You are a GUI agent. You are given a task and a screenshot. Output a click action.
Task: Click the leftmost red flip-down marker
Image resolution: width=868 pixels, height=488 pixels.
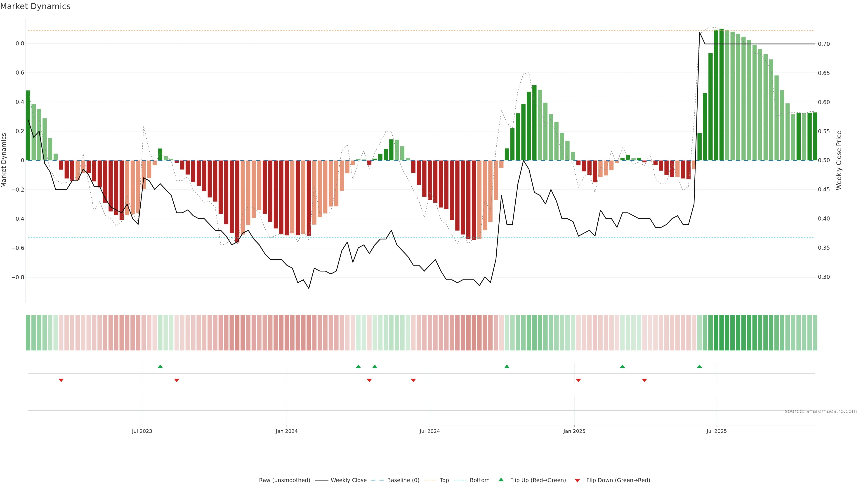(x=61, y=380)
